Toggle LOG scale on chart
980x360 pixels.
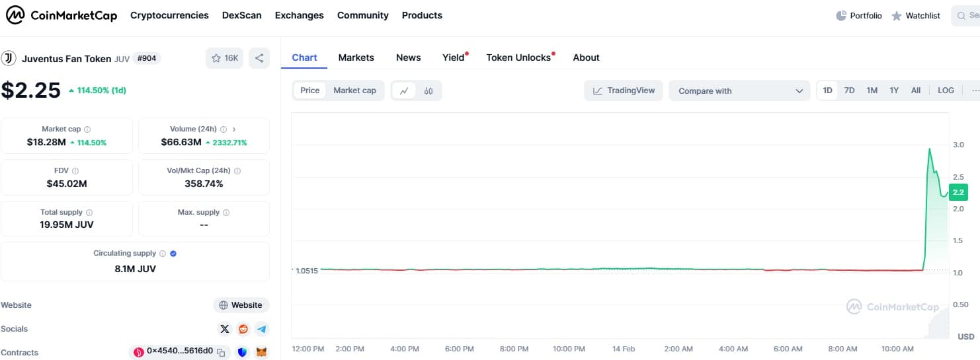[x=946, y=90]
